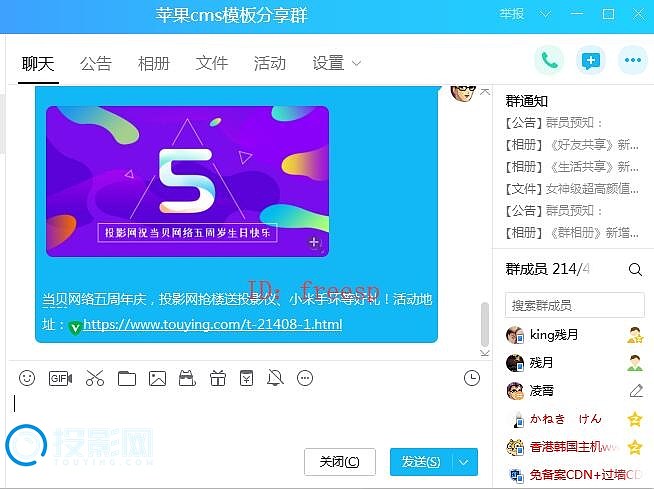The width and height of the screenshot is (654, 489).
Task: Click the chat scrollbar up arrow
Action: (x=484, y=91)
